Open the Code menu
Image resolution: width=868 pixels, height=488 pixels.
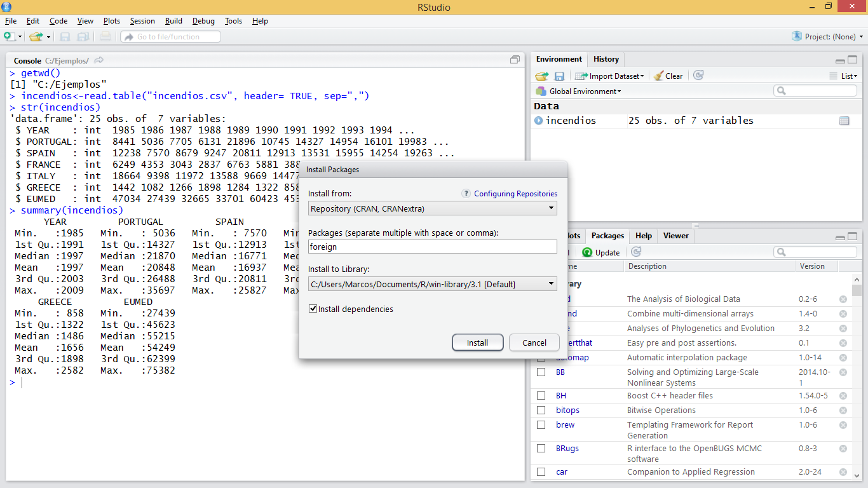(58, 21)
